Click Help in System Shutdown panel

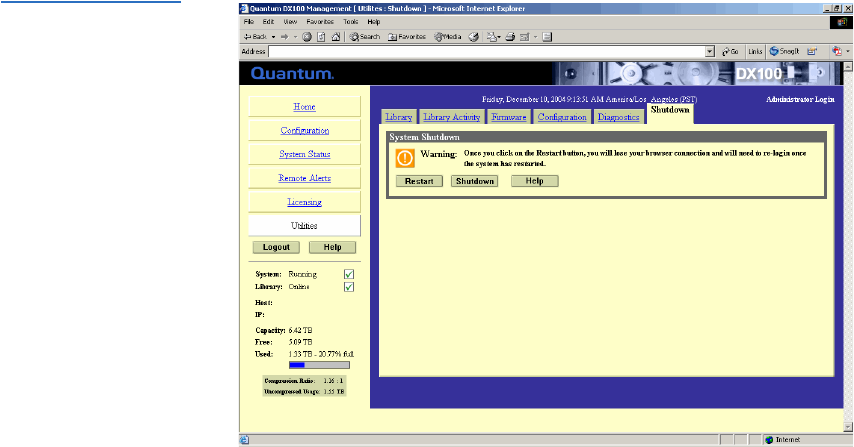[534, 181]
